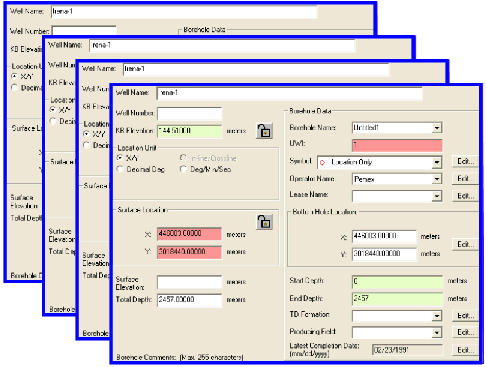Click the End Depth field

tap(397, 299)
